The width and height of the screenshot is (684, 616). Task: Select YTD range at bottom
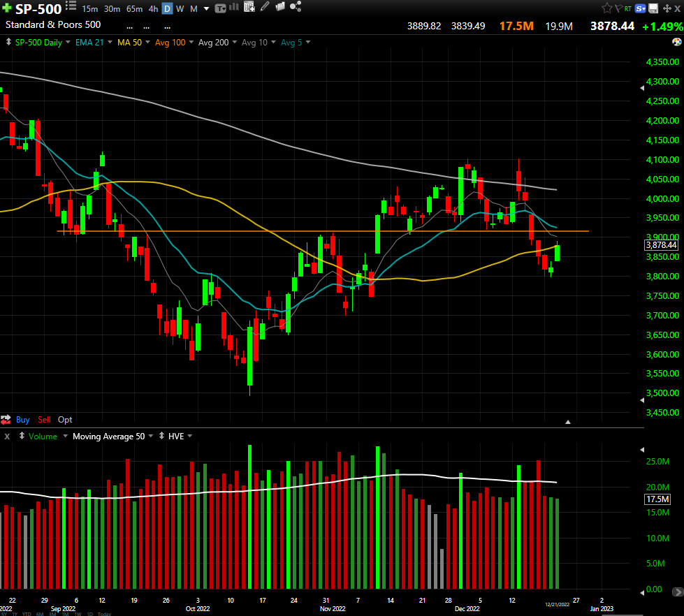(x=27, y=614)
